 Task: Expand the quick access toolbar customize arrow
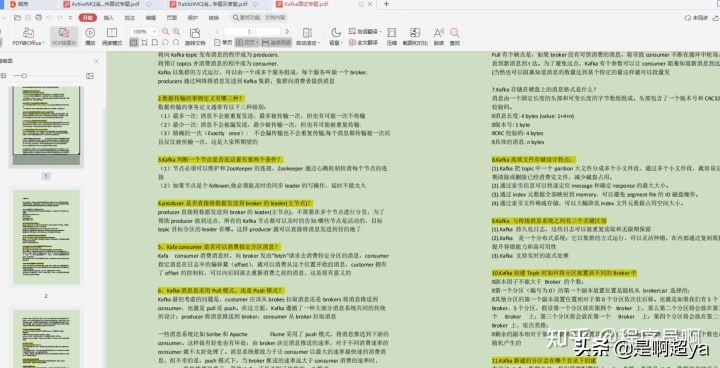[x=70, y=18]
